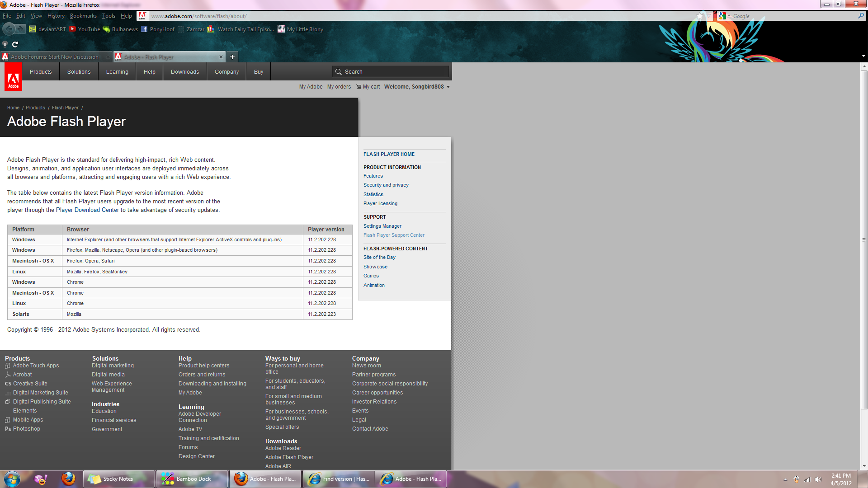868x488 pixels.
Task: Open the search engine dropdown next to Google
Action: tap(729, 16)
